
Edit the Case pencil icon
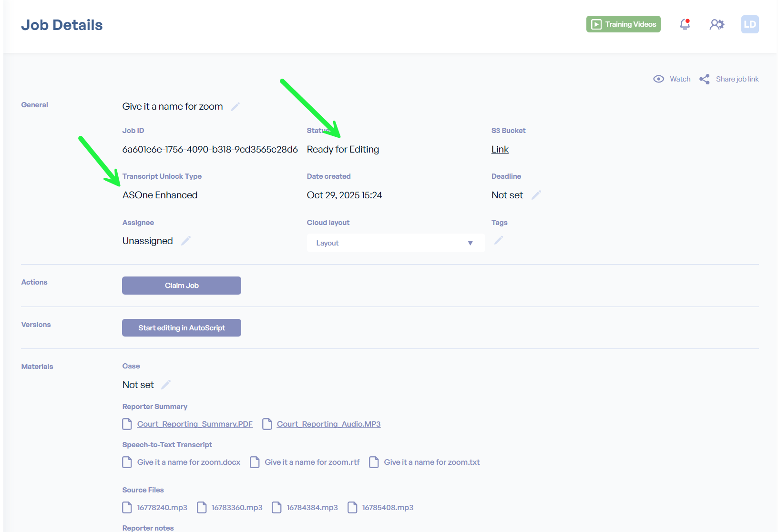[166, 385]
